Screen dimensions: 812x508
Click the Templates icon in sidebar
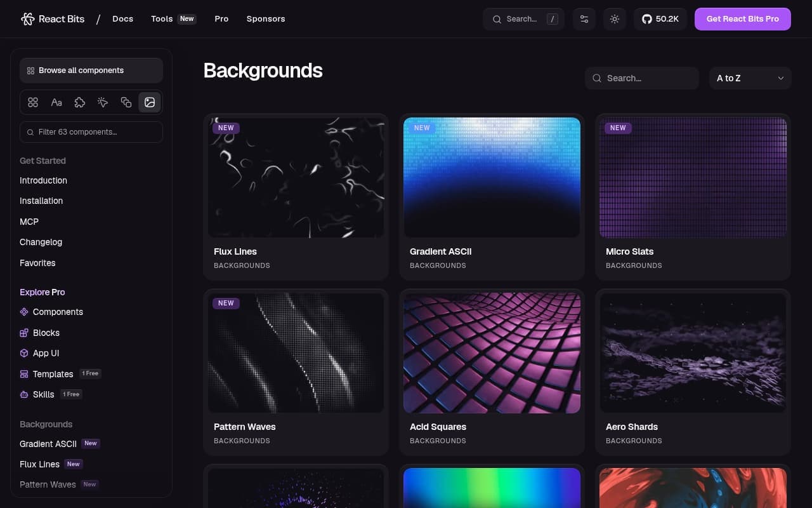24,374
